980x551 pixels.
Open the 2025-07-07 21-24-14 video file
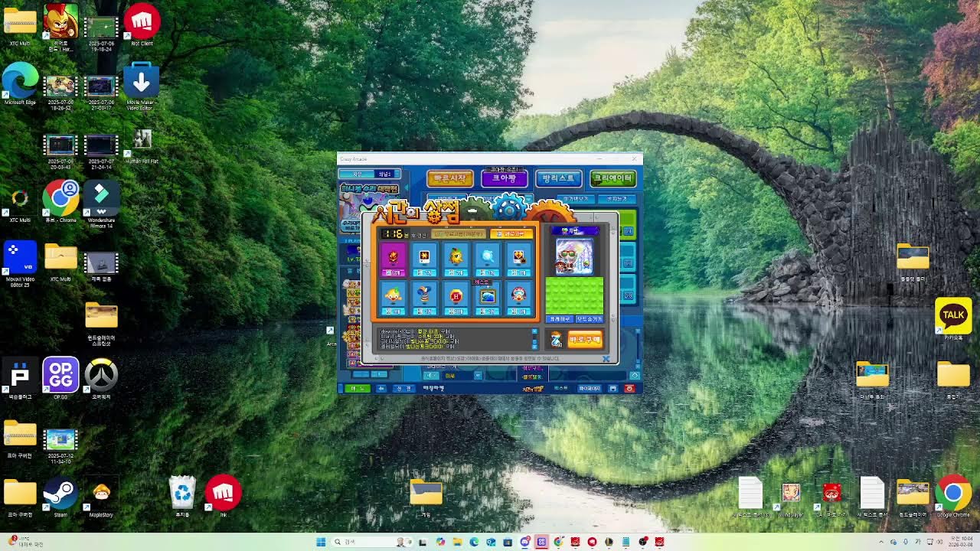[x=101, y=149]
